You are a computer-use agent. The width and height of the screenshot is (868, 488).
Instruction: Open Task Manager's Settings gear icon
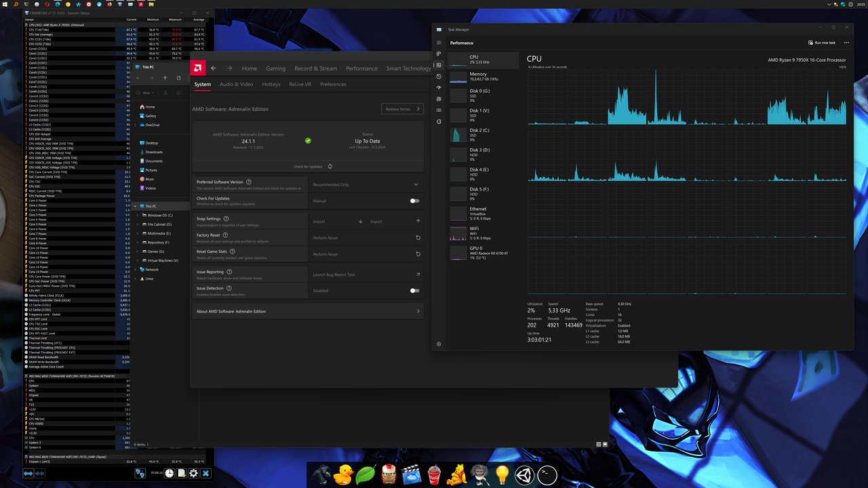(439, 344)
